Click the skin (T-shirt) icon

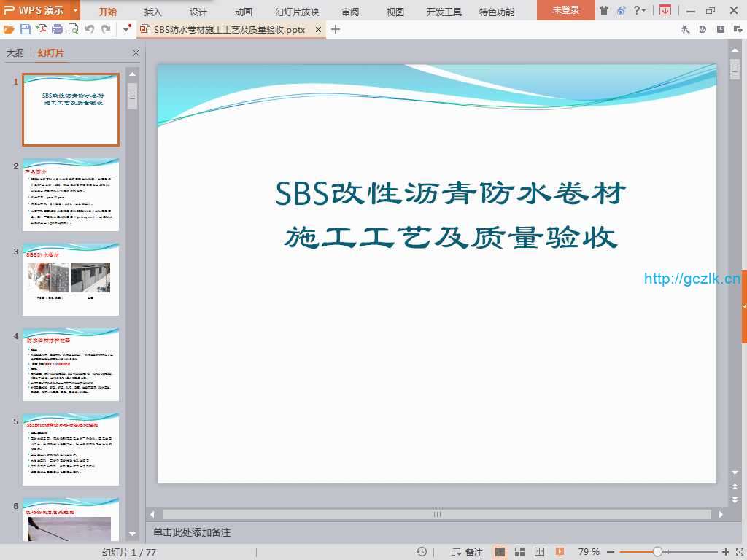tap(603, 10)
